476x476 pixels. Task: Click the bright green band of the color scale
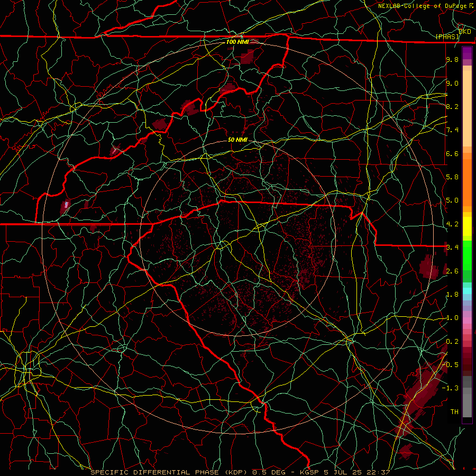467,255
